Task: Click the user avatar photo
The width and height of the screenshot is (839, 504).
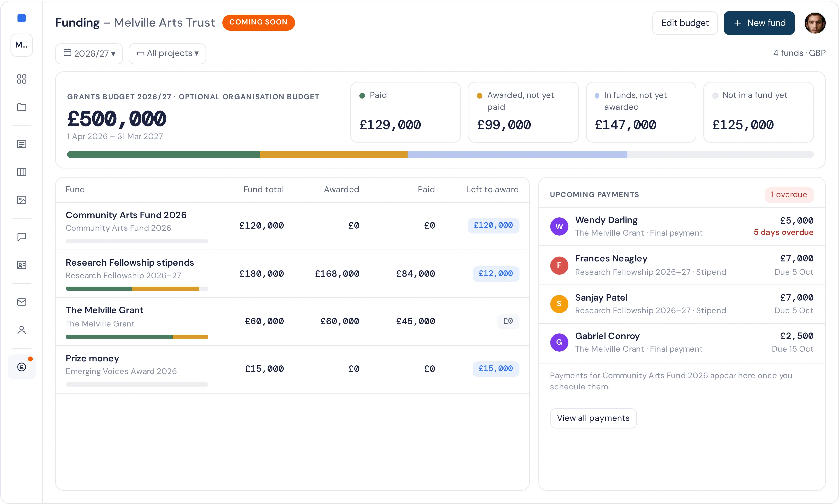Action: tap(815, 23)
